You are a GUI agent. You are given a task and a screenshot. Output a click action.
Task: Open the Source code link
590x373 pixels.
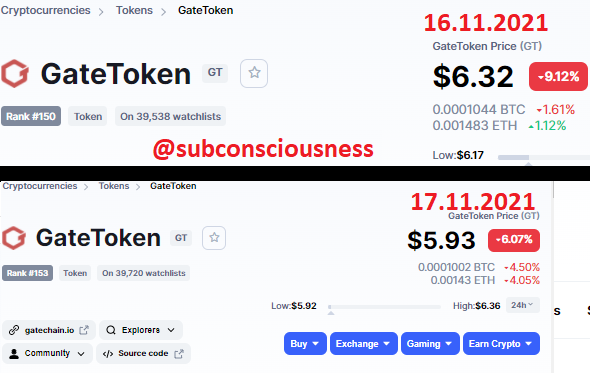click(143, 353)
